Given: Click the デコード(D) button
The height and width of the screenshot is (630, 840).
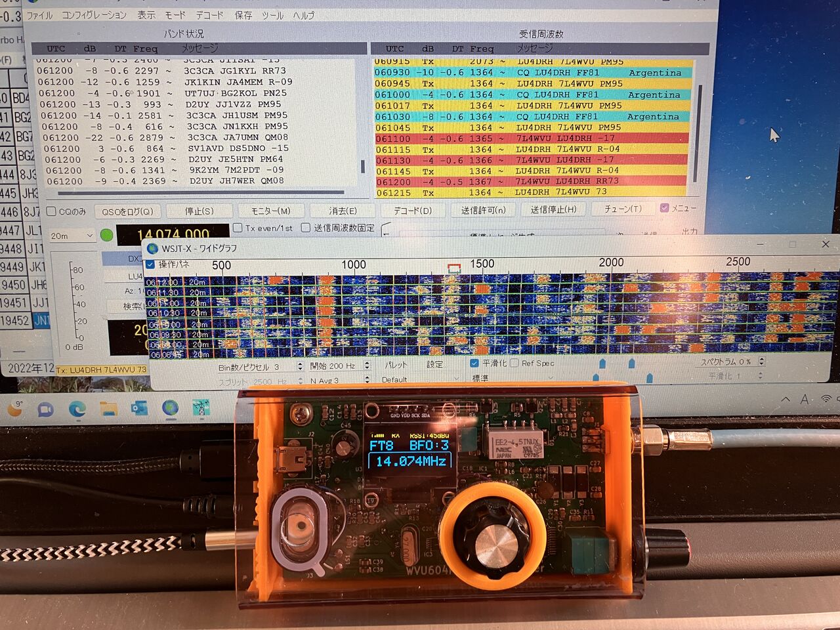Looking at the screenshot, I should click(x=413, y=211).
